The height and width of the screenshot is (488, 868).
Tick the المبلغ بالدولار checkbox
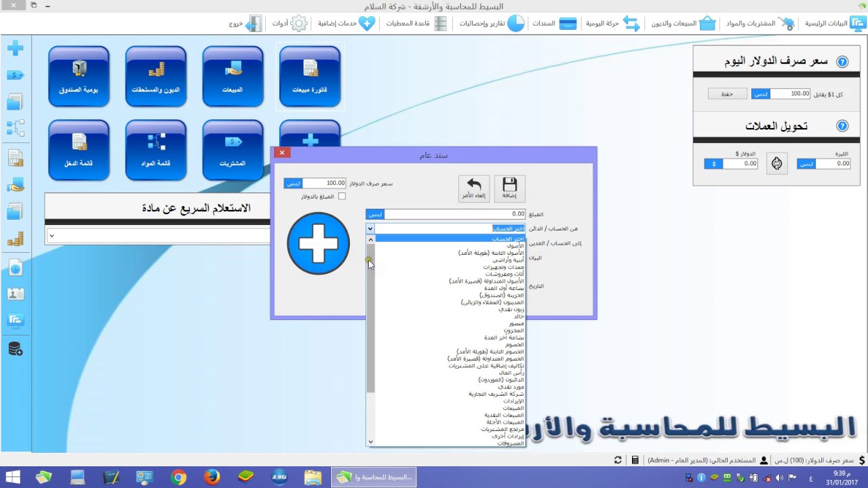pyautogui.click(x=342, y=197)
